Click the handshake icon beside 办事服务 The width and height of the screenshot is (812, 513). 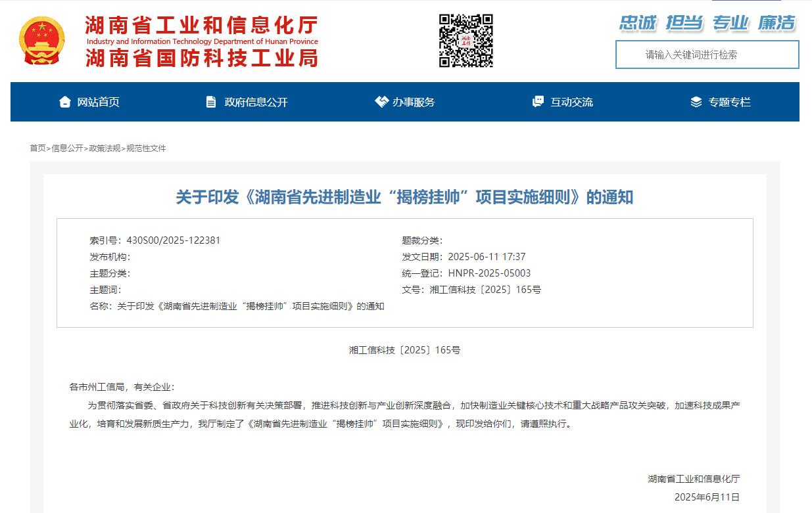381,102
